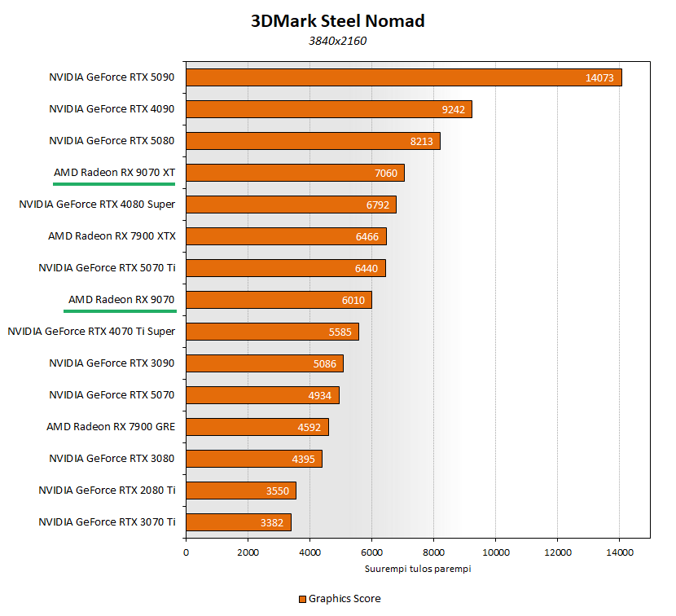Click the "0" tick on the x-axis
676x616 pixels.
[x=187, y=552]
